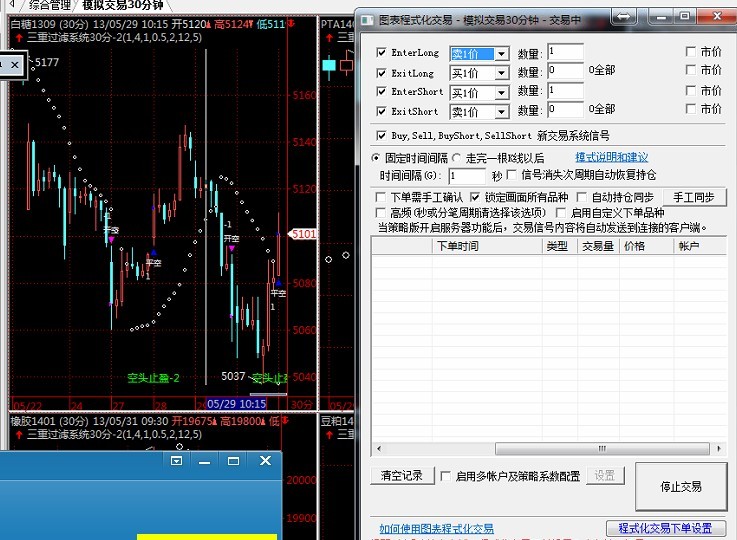Image resolution: width=737 pixels, height=540 pixels.
Task: Expand the ExitLong 买1价 dropdown
Action: click(501, 73)
